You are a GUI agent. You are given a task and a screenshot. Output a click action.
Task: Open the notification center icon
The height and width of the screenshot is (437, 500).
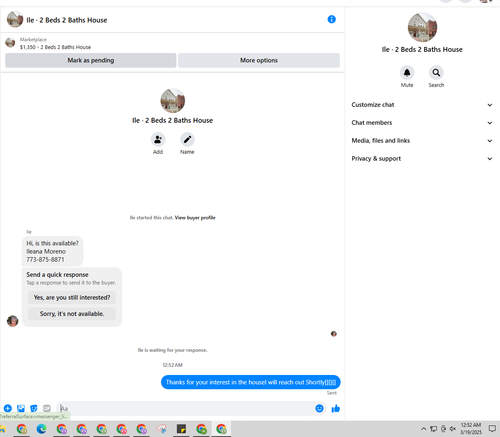[x=492, y=429]
